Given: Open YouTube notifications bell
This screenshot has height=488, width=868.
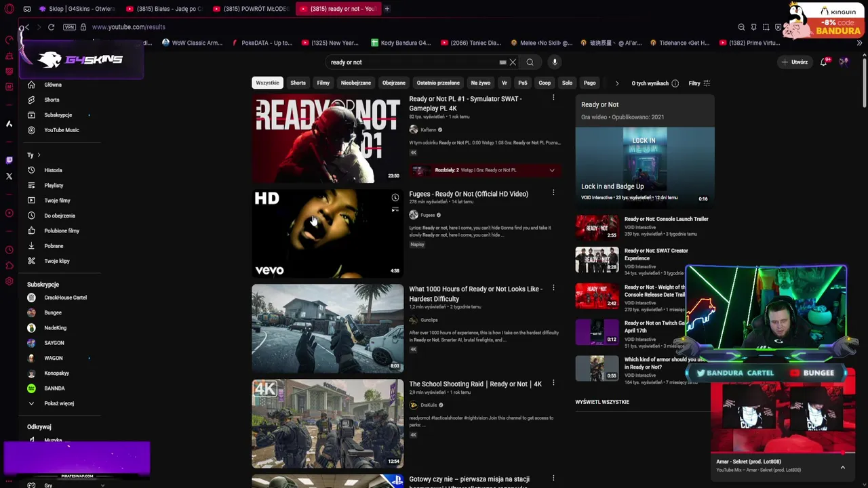Looking at the screenshot, I should click(824, 62).
